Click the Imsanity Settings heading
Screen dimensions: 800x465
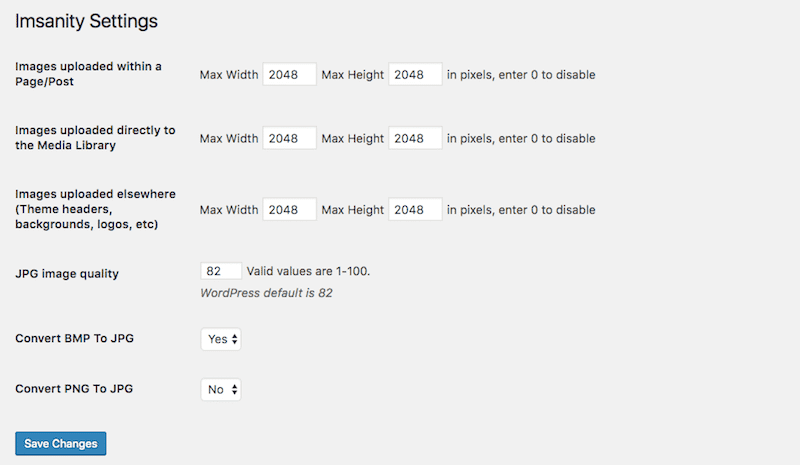(86, 20)
